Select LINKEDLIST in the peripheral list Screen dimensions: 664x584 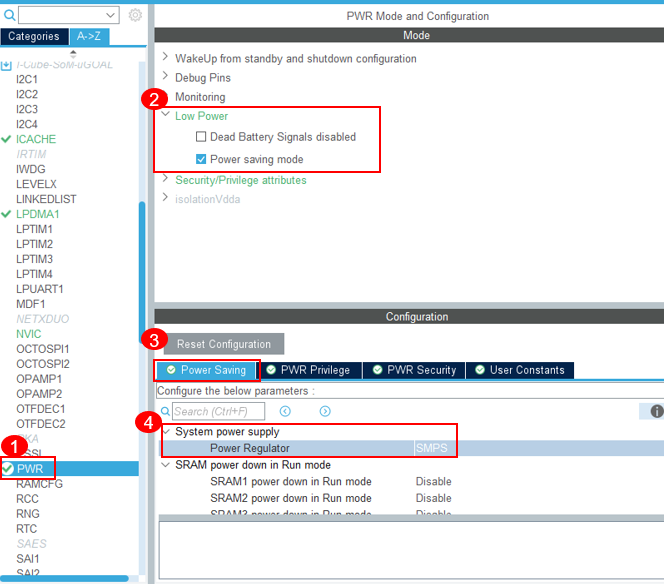coord(46,199)
